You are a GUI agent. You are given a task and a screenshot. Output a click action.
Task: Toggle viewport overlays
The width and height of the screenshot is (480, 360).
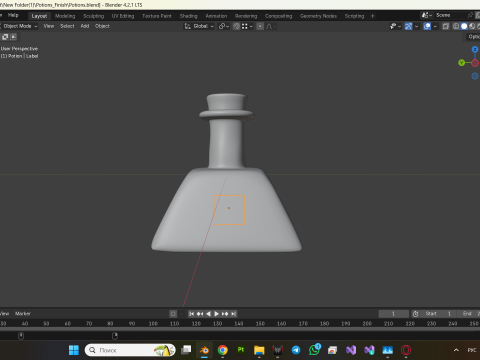pyautogui.click(x=427, y=26)
